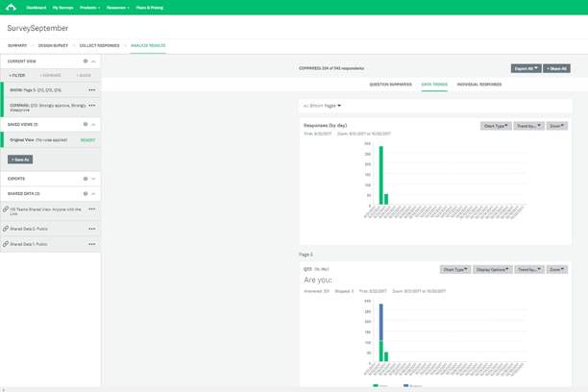The height and width of the screenshot is (392, 588).
Task: Click help icon in Shared Data header
Action: pos(86,193)
